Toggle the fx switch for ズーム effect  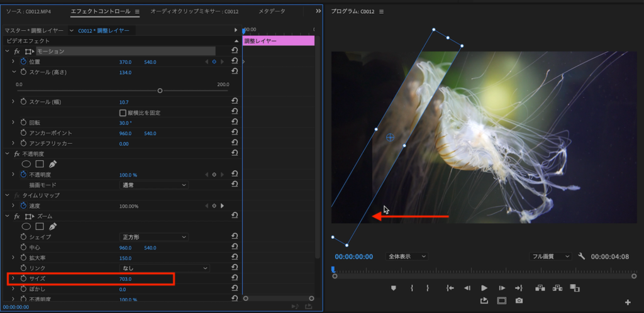click(x=17, y=216)
